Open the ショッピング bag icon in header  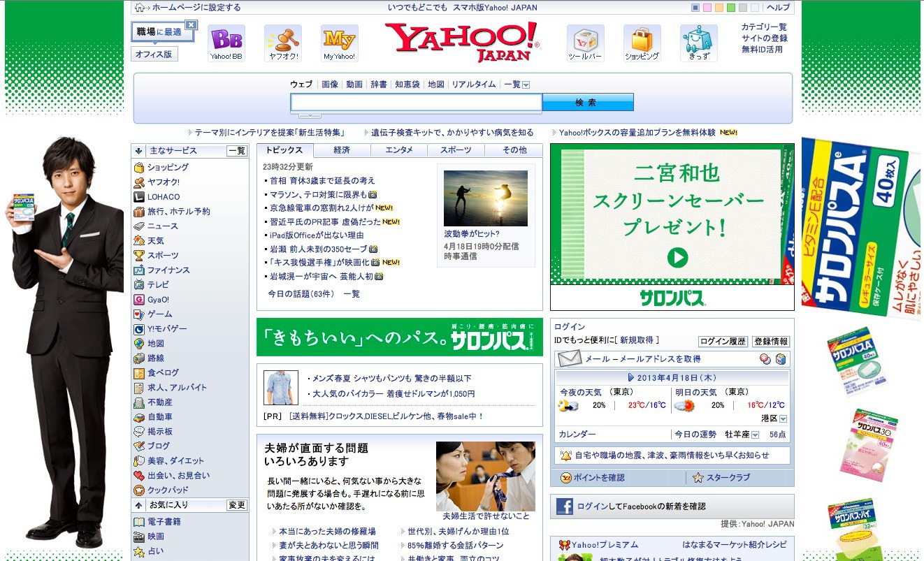pyautogui.click(x=642, y=43)
